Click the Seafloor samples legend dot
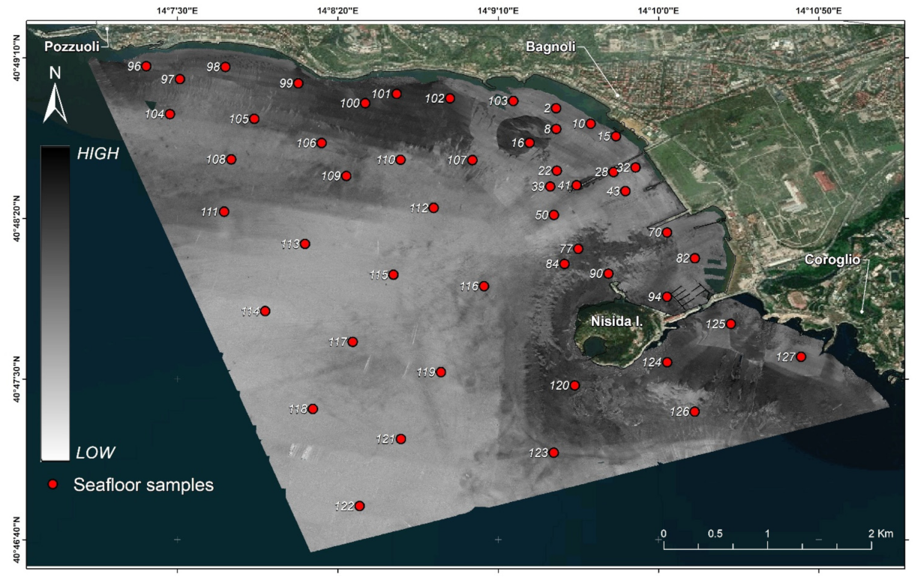This screenshot has height=580, width=924. click(x=52, y=485)
